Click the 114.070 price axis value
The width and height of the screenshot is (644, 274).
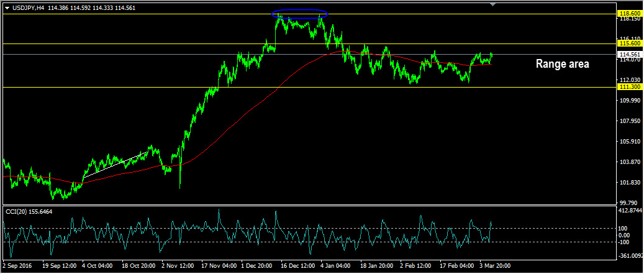pyautogui.click(x=630, y=60)
